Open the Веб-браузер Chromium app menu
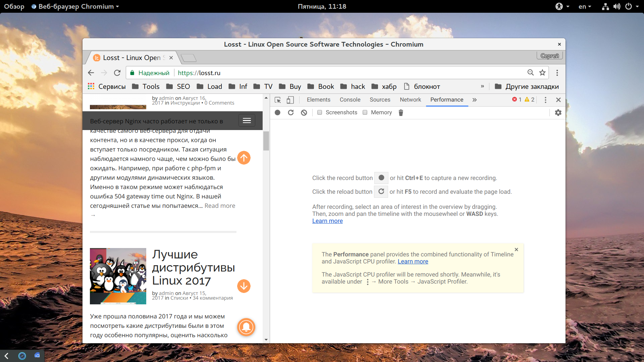The height and width of the screenshot is (362, 644). [x=75, y=6]
